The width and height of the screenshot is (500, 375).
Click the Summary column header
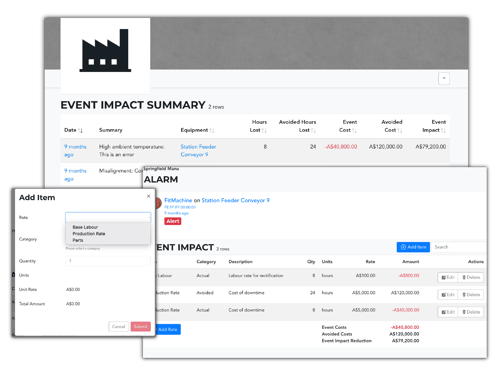(111, 130)
